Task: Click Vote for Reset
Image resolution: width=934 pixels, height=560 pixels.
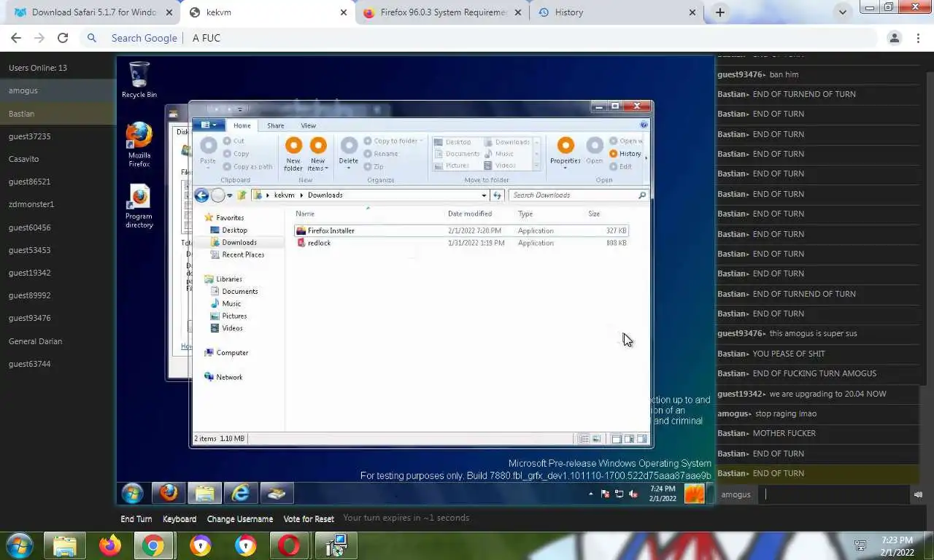Action: (309, 519)
